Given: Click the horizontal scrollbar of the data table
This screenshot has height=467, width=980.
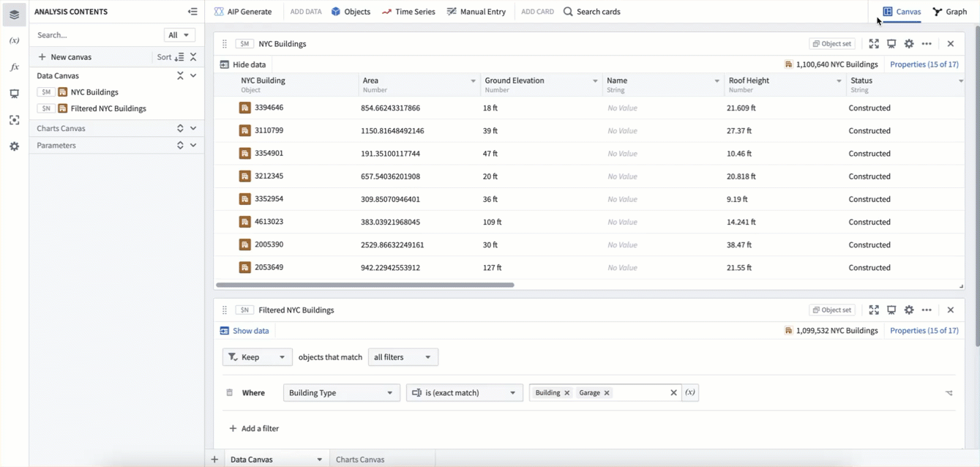Looking at the screenshot, I should click(364, 285).
